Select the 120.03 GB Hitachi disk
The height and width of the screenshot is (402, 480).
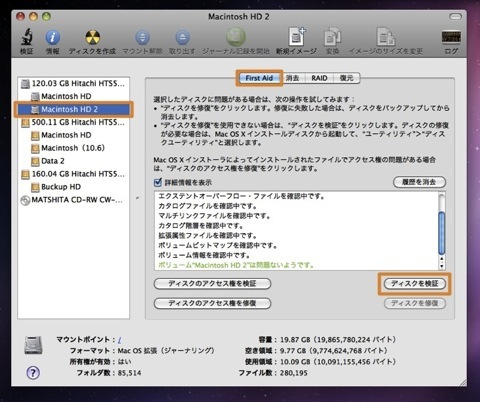click(73, 83)
